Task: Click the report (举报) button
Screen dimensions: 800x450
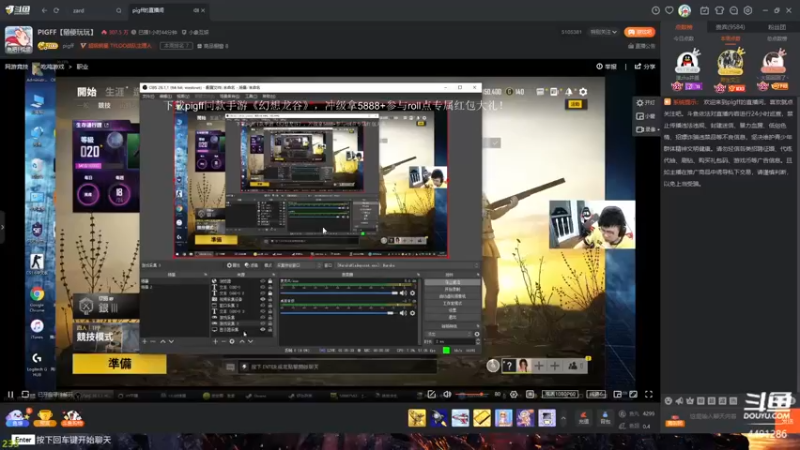Action: pos(607,67)
